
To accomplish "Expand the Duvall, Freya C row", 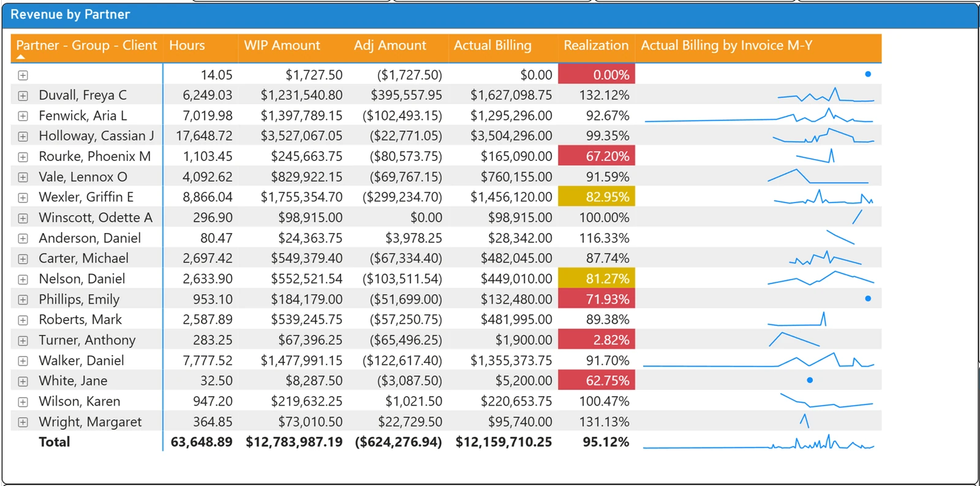I will 23,95.
